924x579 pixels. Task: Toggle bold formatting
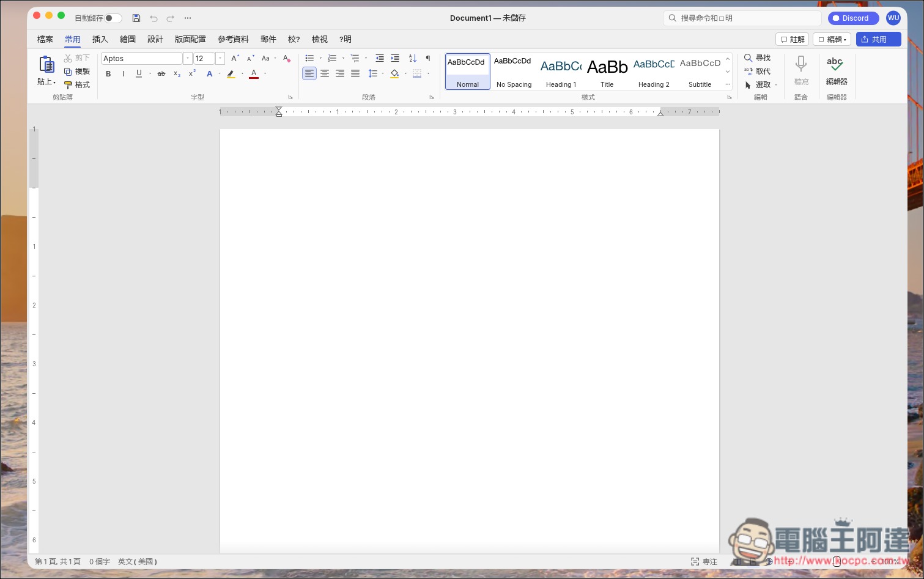[x=108, y=74]
